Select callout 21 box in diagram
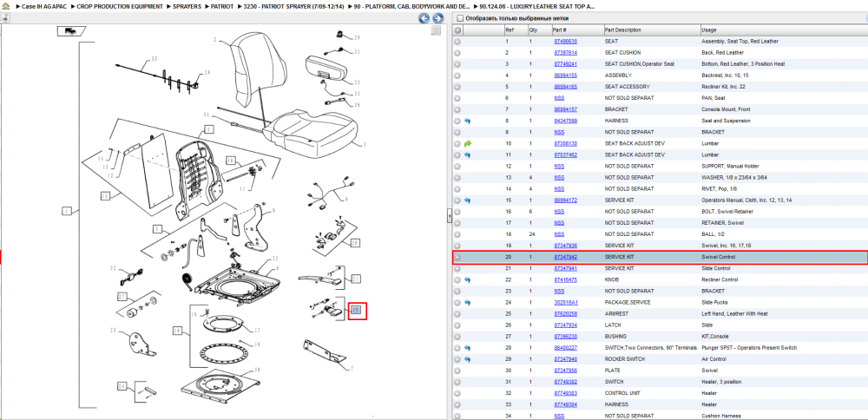 pos(357,279)
